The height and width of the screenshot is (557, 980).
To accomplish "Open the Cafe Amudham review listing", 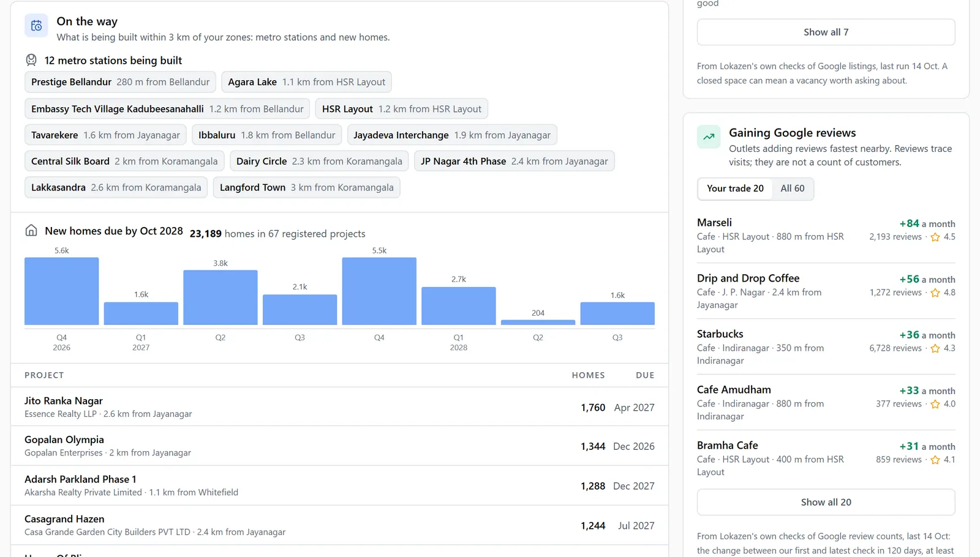I will (826, 403).
